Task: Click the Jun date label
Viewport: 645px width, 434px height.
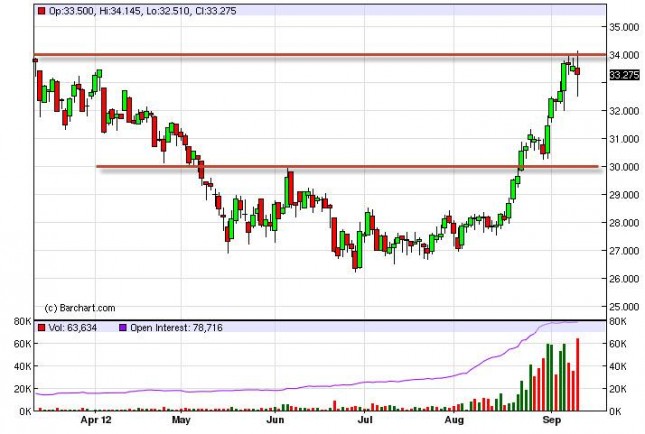Action: pos(275,420)
